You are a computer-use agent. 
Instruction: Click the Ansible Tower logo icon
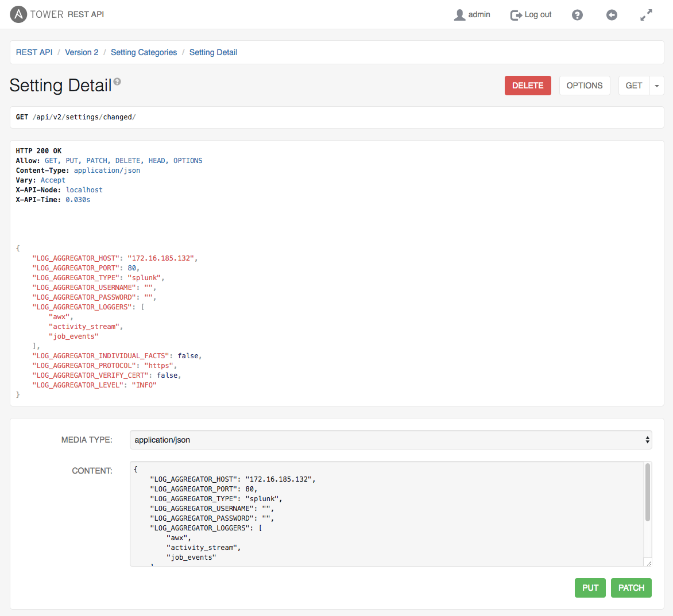(x=18, y=14)
